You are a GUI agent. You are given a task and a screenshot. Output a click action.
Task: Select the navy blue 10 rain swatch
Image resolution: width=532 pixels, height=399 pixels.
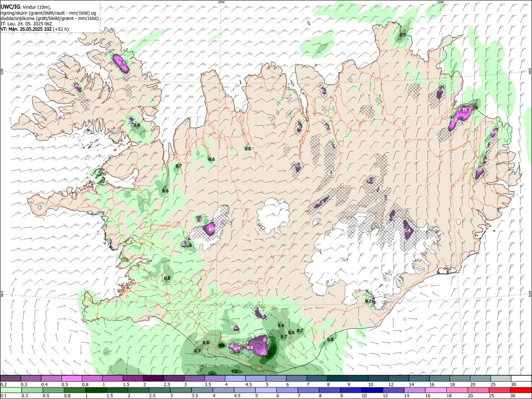click(x=372, y=390)
